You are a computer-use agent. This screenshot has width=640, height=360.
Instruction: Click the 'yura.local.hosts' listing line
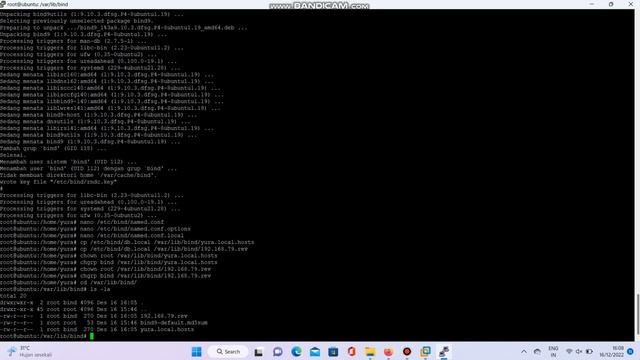(x=97, y=329)
